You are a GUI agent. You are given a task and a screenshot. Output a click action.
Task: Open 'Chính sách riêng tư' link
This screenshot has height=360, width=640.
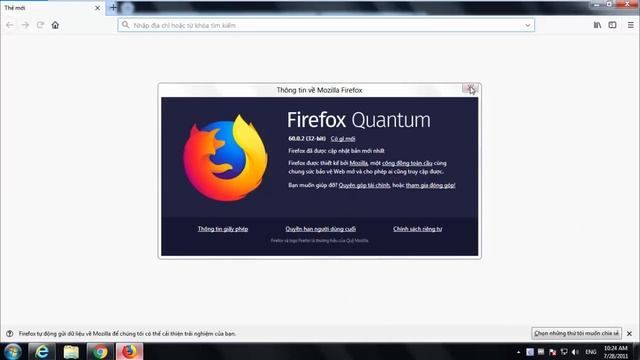[418, 229]
